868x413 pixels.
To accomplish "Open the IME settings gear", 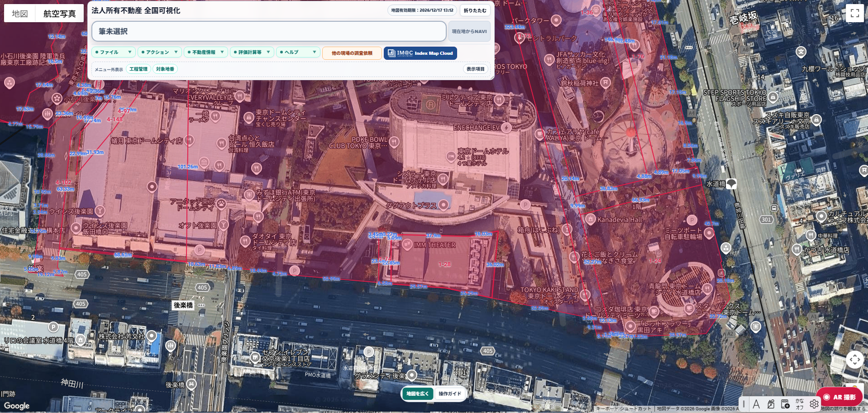I will 814,404.
